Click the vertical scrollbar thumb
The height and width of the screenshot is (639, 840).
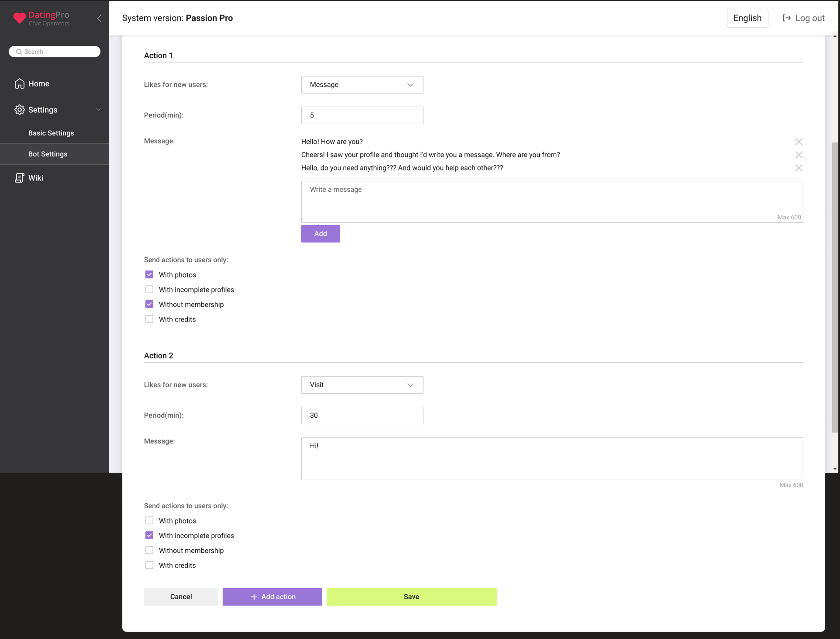tap(835, 287)
